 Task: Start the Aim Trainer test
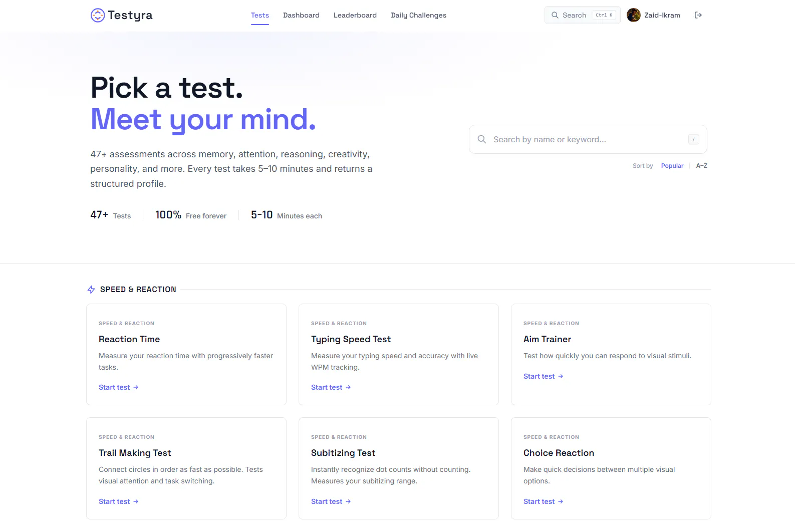pyautogui.click(x=544, y=376)
